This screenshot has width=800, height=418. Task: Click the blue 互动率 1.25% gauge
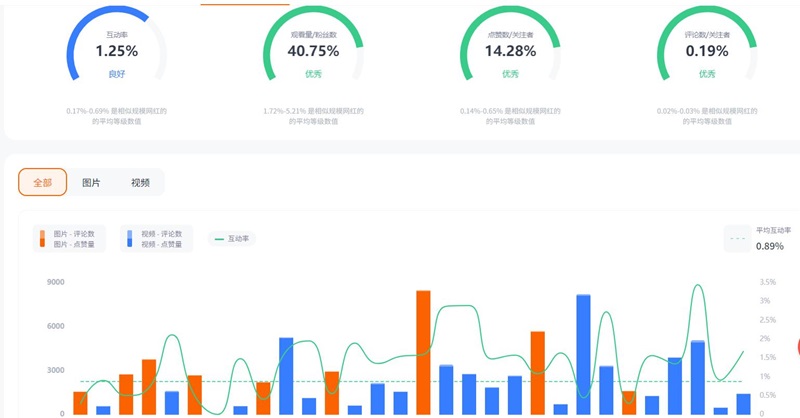(116, 50)
